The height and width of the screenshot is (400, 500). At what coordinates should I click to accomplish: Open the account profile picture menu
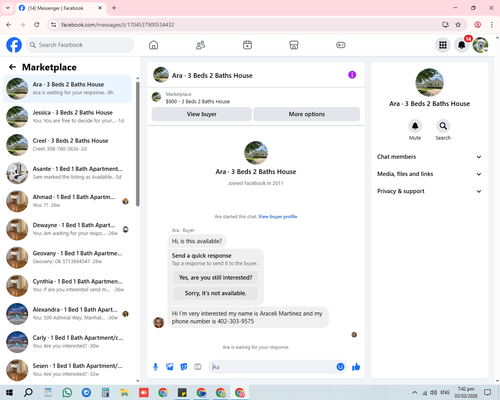pos(480,45)
